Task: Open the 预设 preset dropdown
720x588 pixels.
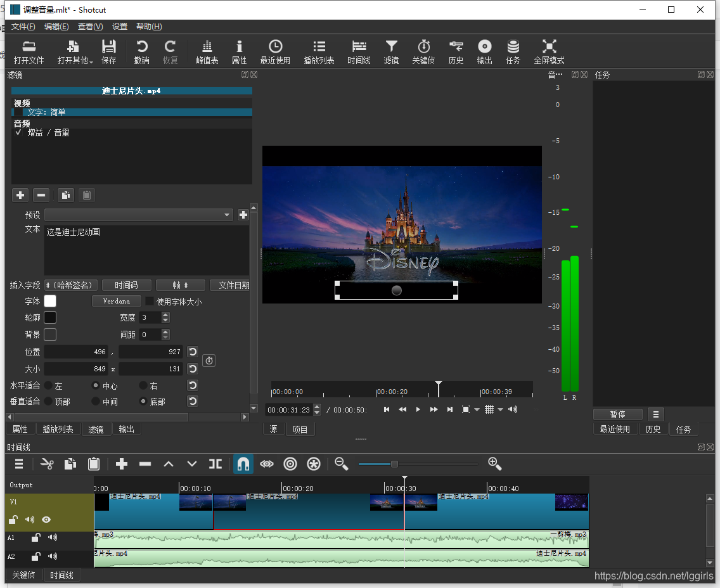Action: pos(138,215)
